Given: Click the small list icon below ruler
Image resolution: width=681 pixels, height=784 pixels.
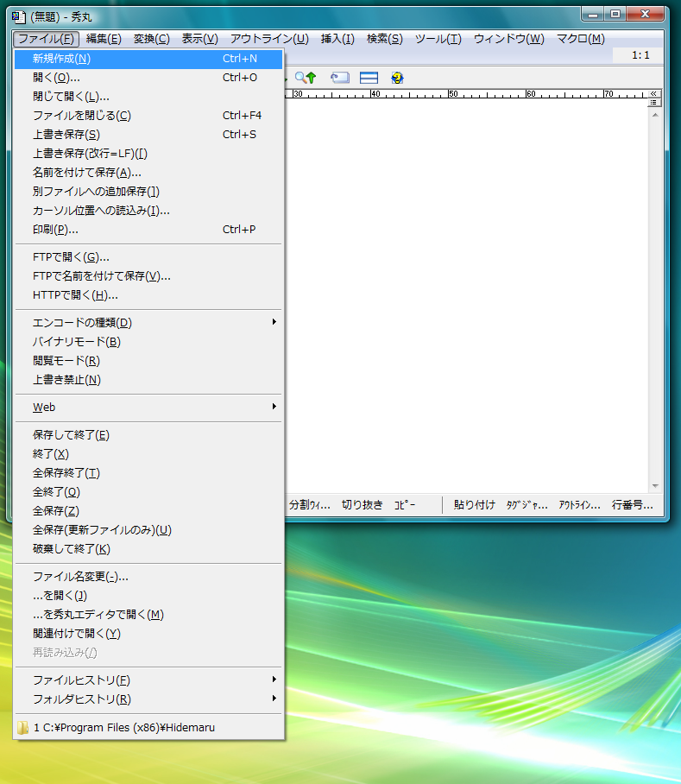Looking at the screenshot, I should point(655,103).
